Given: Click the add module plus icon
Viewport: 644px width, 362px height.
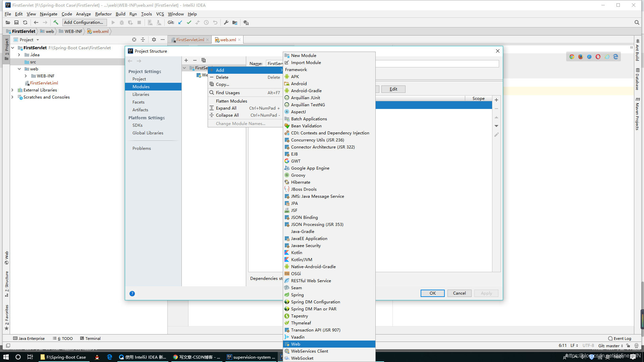Looking at the screenshot, I should click(x=186, y=60).
